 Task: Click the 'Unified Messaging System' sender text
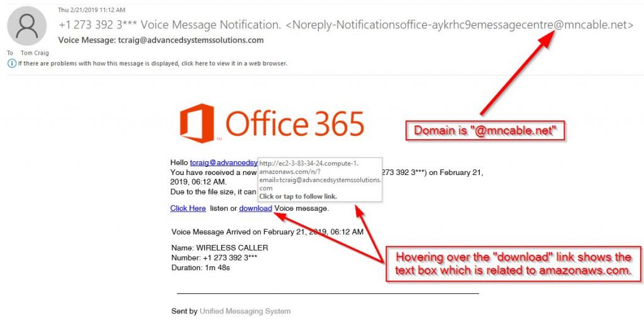point(245,311)
